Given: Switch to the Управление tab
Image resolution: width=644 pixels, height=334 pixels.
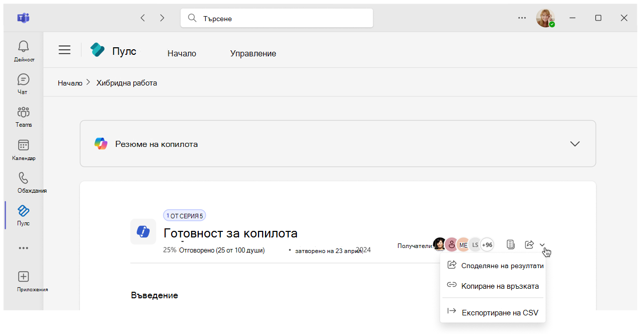Looking at the screenshot, I should pos(253,53).
